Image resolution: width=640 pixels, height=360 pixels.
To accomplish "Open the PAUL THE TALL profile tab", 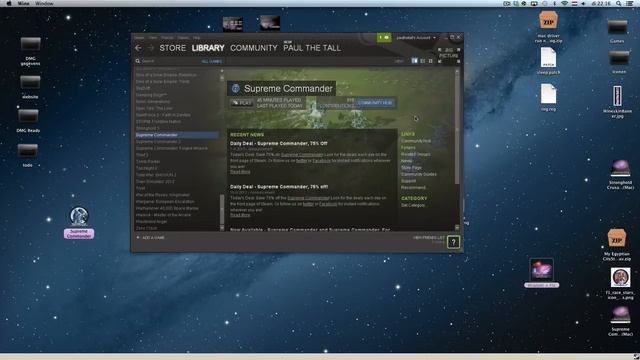I will pyautogui.click(x=312, y=48).
